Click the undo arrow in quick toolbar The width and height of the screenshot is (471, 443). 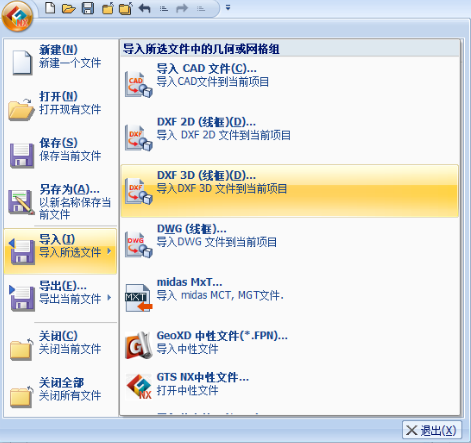(145, 8)
